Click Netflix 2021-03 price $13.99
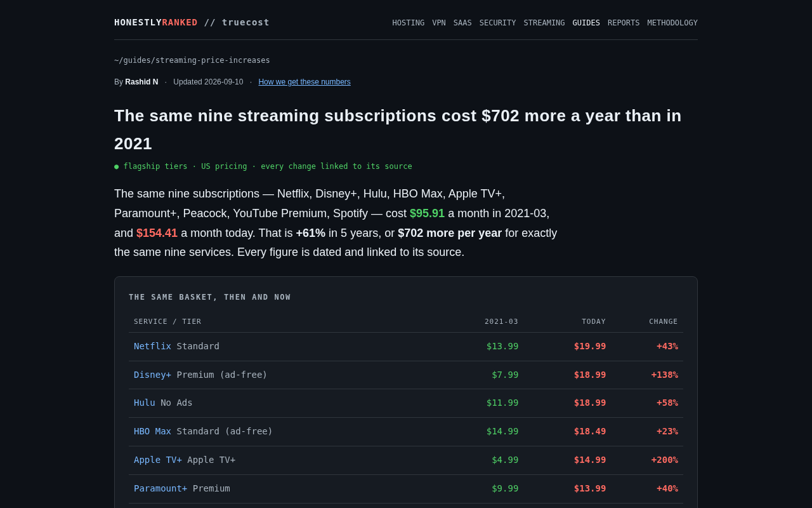812x508 pixels. click(x=502, y=346)
